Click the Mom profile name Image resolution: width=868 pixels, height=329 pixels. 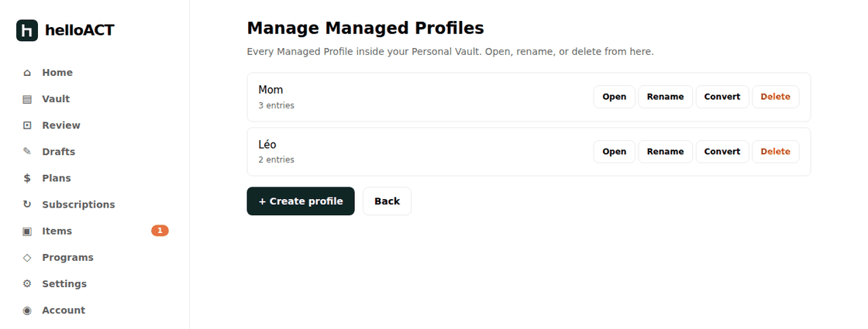point(270,90)
